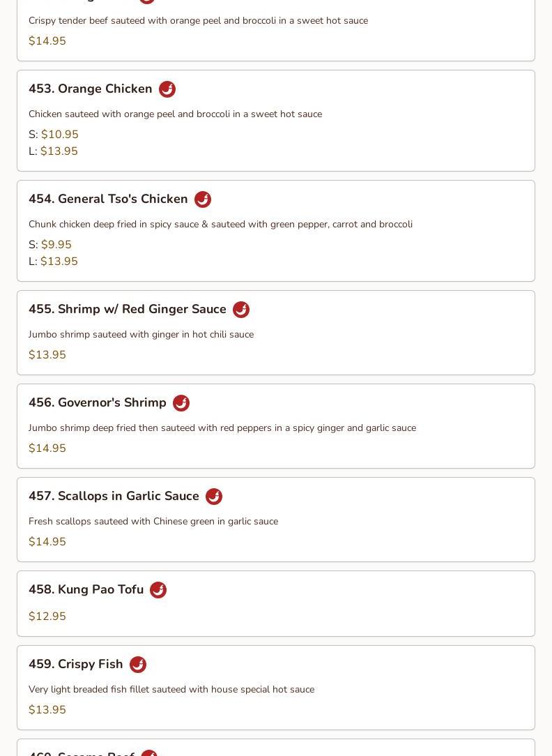The image size is (552, 756).
Task: Open the 457. Scallops in Garlic Sauce title
Action: 114,496
